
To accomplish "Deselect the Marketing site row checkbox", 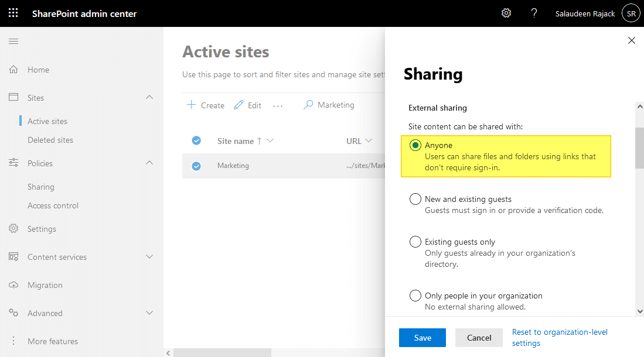I will point(196,166).
